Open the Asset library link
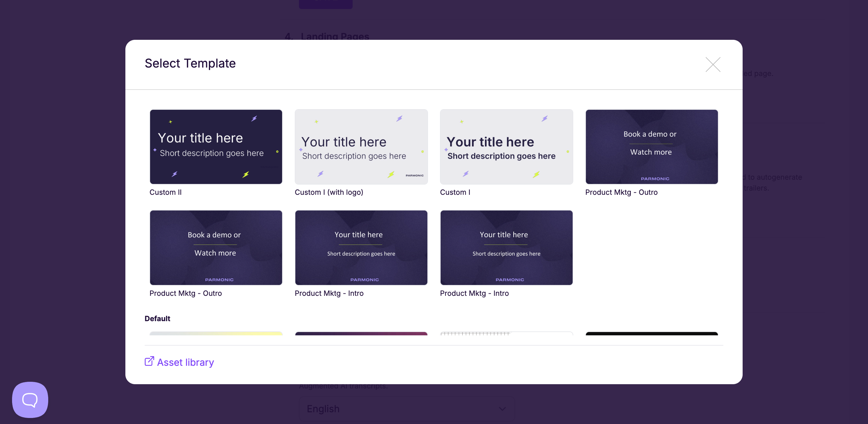 click(x=185, y=362)
